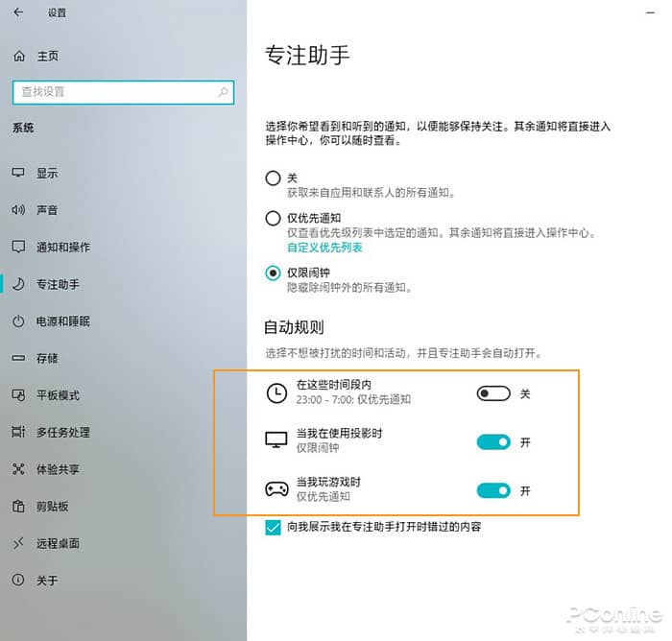Click the 远程桌面 remote icon
Screen dimensions: 672x641
coord(18,543)
